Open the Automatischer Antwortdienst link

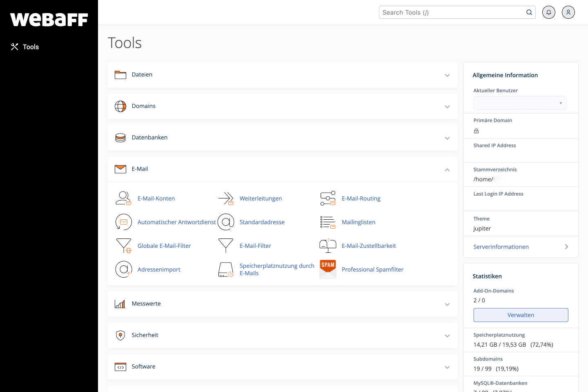[176, 222]
